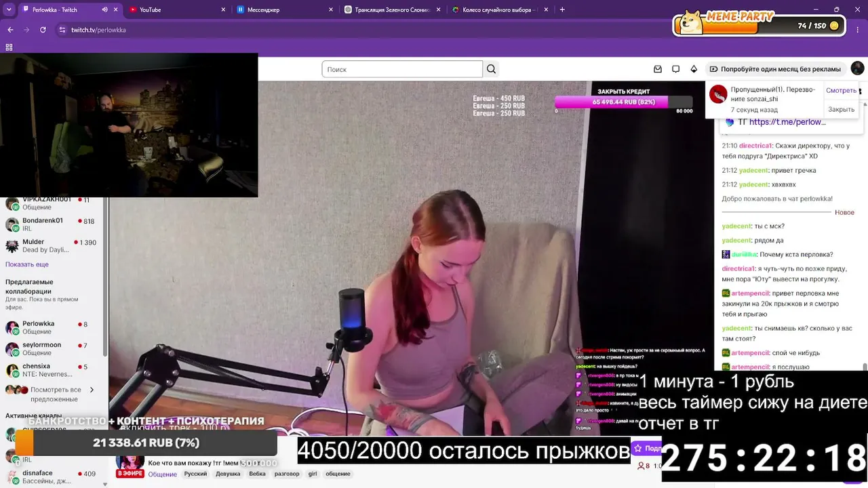Click the chensixa avatar icon
The image size is (868, 488).
click(x=12, y=371)
